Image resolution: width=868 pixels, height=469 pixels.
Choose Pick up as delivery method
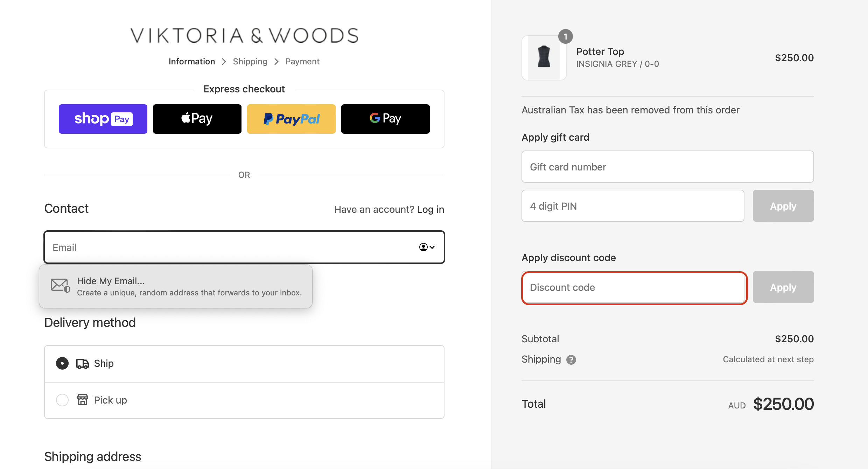pos(62,400)
